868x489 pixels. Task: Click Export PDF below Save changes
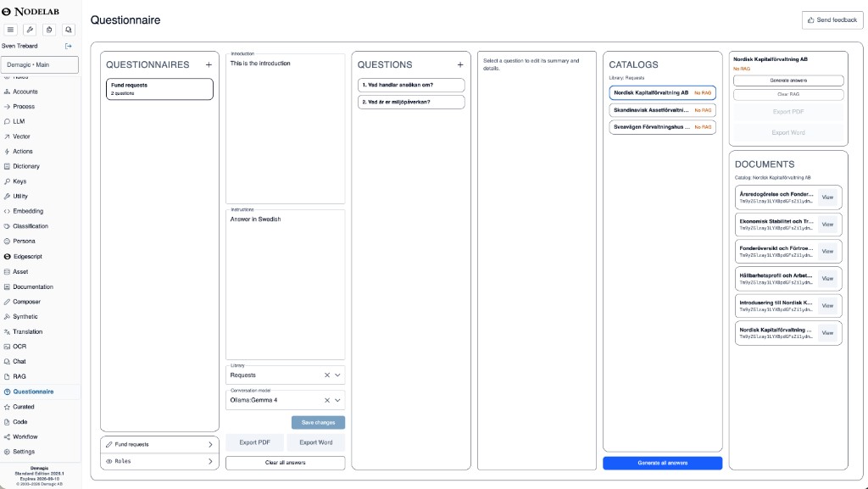coord(254,442)
